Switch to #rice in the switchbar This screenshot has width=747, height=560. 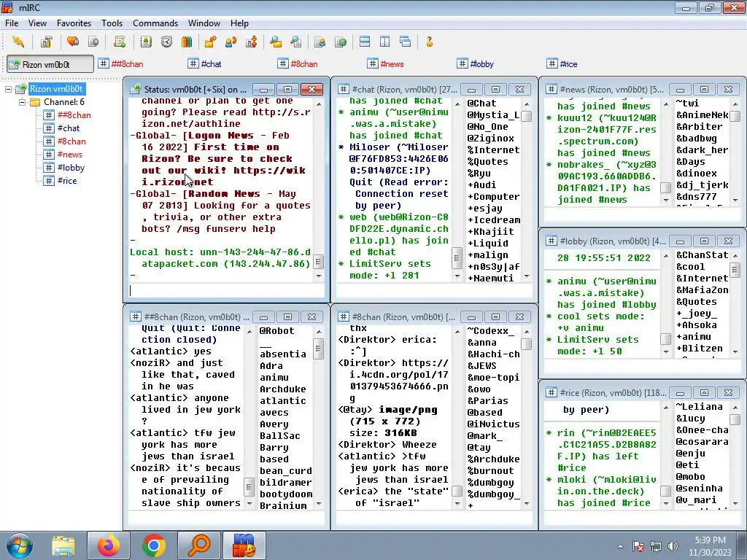pyautogui.click(x=562, y=64)
